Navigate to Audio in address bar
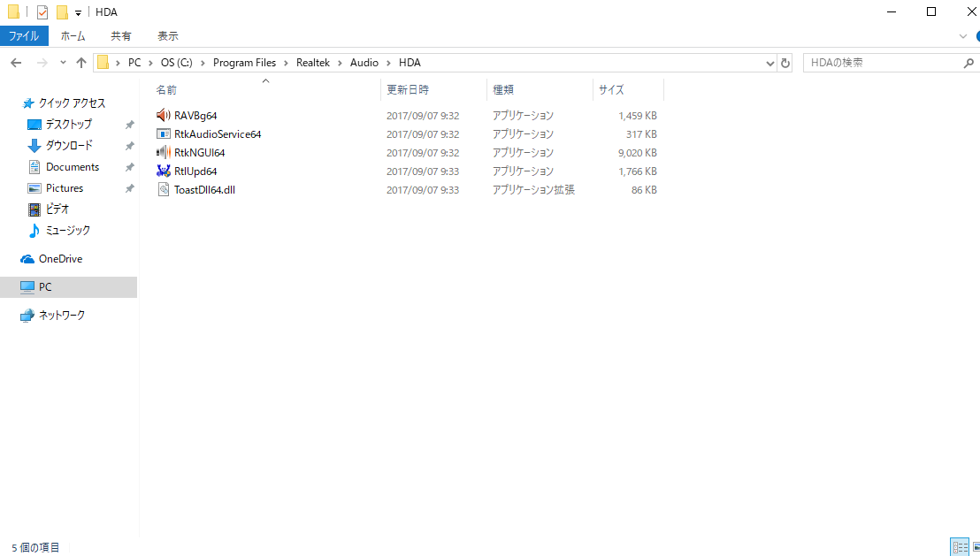980x556 pixels. point(364,63)
